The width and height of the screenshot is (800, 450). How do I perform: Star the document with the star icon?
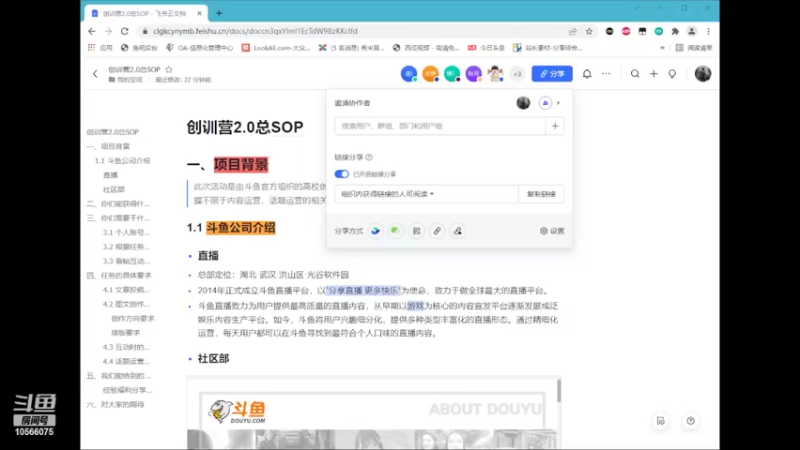coord(169,69)
